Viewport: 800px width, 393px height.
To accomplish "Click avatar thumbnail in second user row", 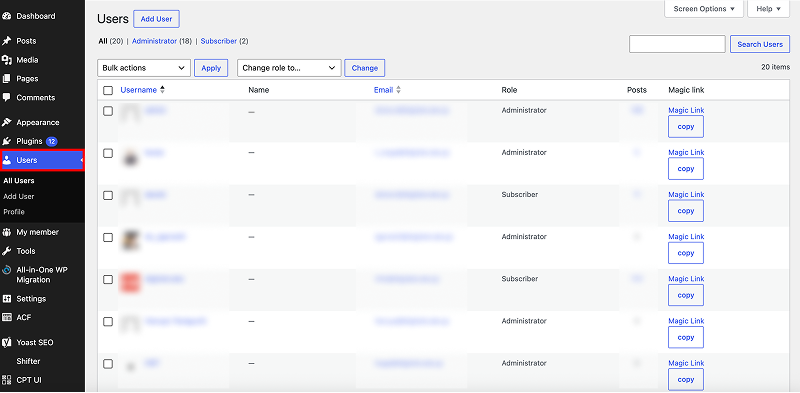I will click(x=131, y=157).
